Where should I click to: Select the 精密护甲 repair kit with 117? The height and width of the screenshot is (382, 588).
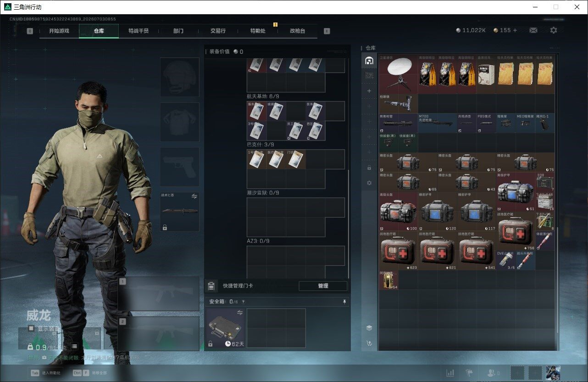pos(477,211)
